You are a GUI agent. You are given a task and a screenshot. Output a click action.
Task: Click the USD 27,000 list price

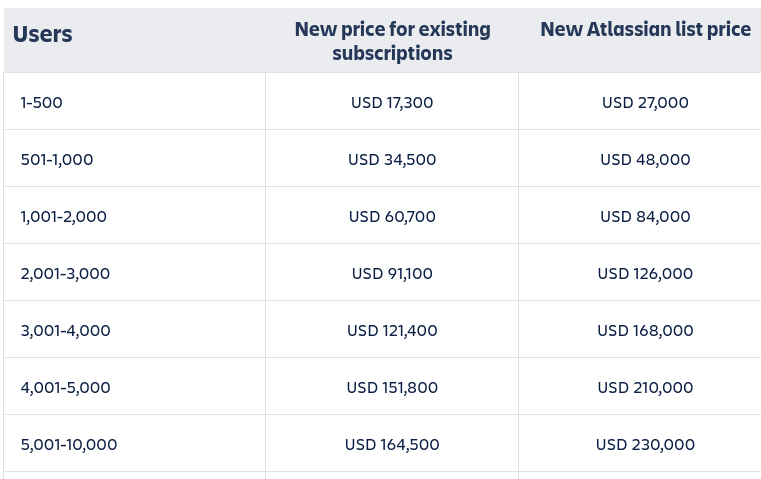(645, 102)
